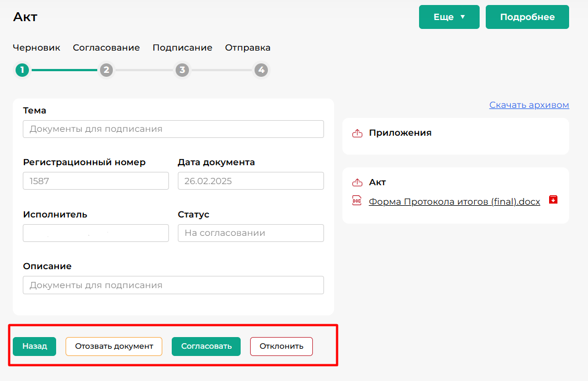
Task: Approve document with Согласовать button
Action: (206, 347)
